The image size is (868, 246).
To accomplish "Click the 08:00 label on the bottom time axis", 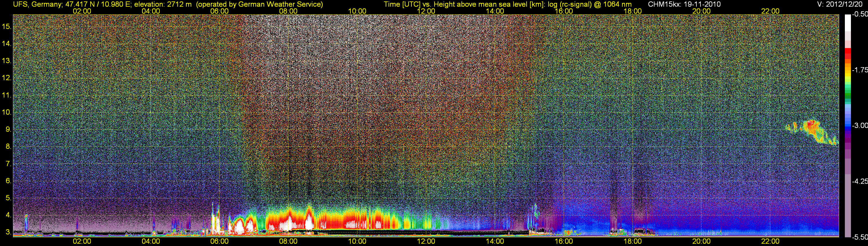I will [x=288, y=241].
